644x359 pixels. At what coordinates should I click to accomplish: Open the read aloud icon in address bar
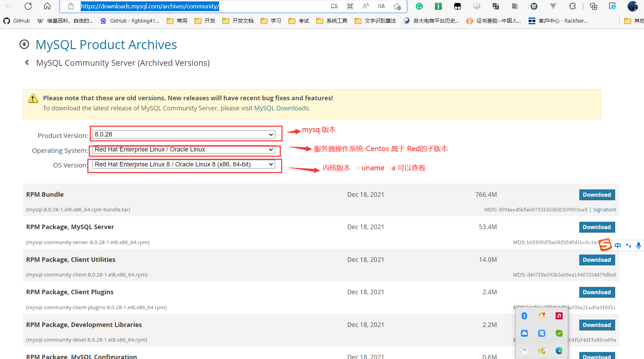(366, 6)
